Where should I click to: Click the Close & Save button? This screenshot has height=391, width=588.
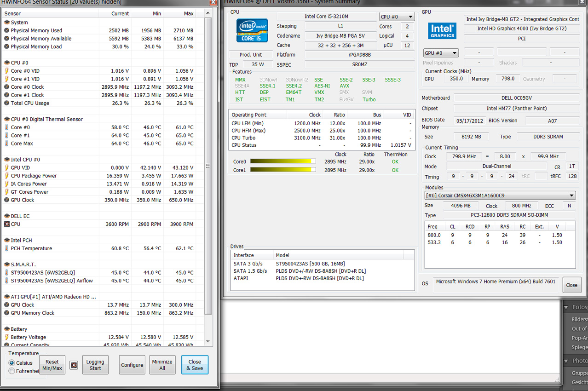[x=195, y=365]
